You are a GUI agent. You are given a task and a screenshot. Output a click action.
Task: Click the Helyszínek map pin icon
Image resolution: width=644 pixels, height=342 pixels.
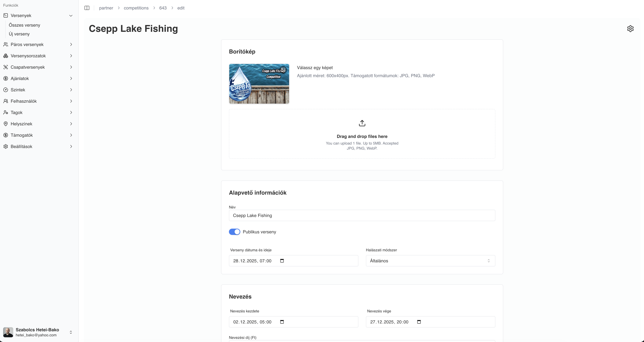point(6,124)
